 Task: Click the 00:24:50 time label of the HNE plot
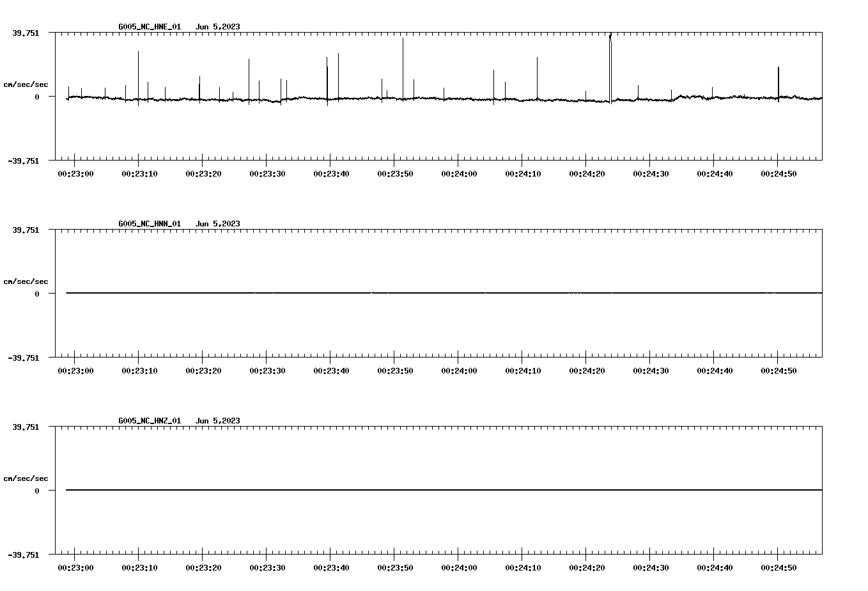pyautogui.click(x=779, y=172)
